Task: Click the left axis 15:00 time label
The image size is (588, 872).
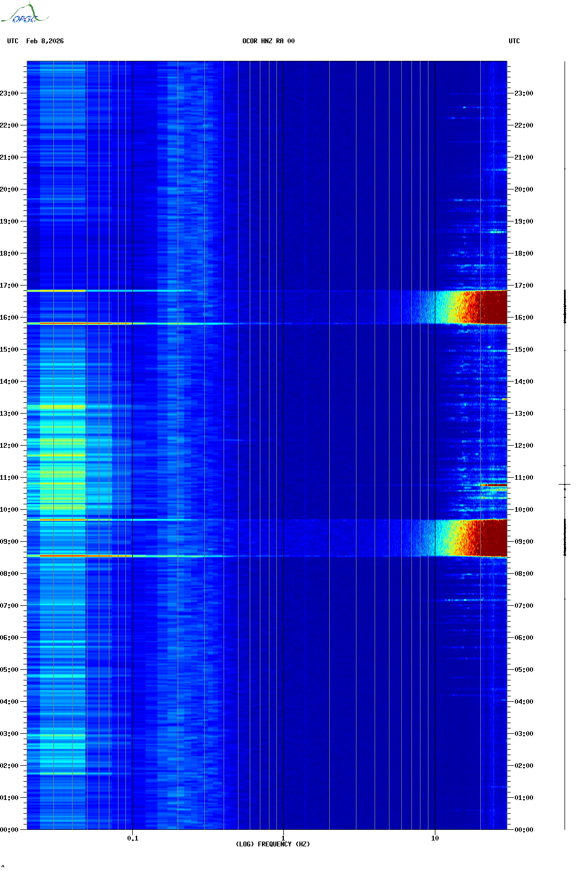Action: [x=9, y=350]
